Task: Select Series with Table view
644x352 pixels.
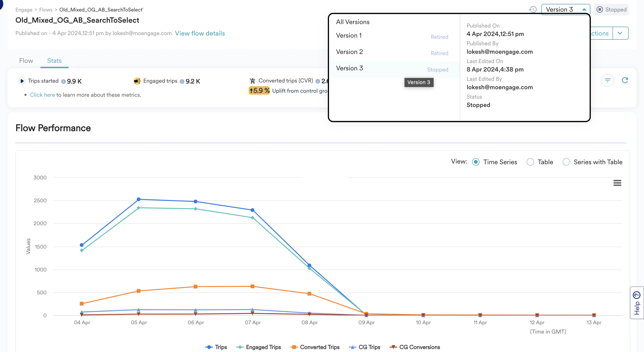Action: (566, 162)
